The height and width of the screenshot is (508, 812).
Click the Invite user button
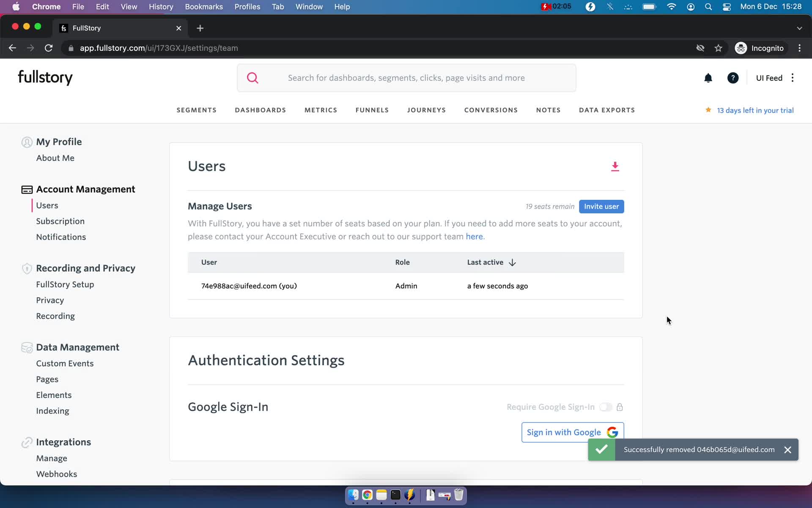(x=601, y=207)
